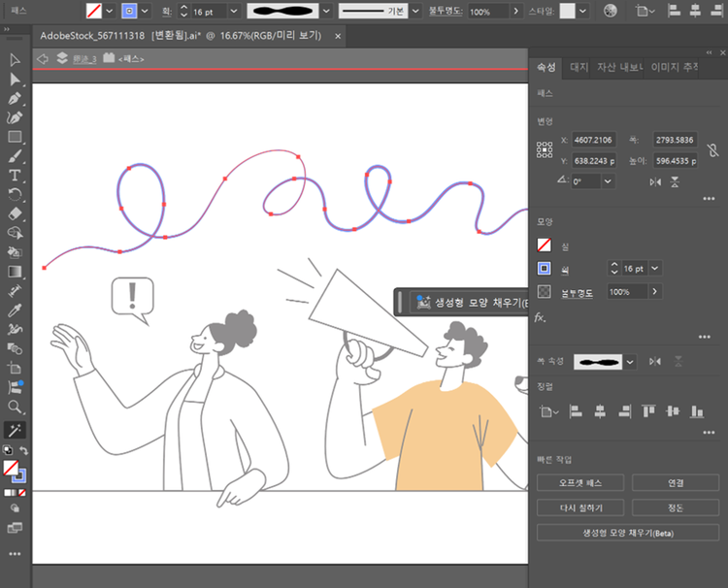Activate the Zoom magnifier tool
Image resolution: width=728 pixels, height=588 pixels.
coord(15,407)
